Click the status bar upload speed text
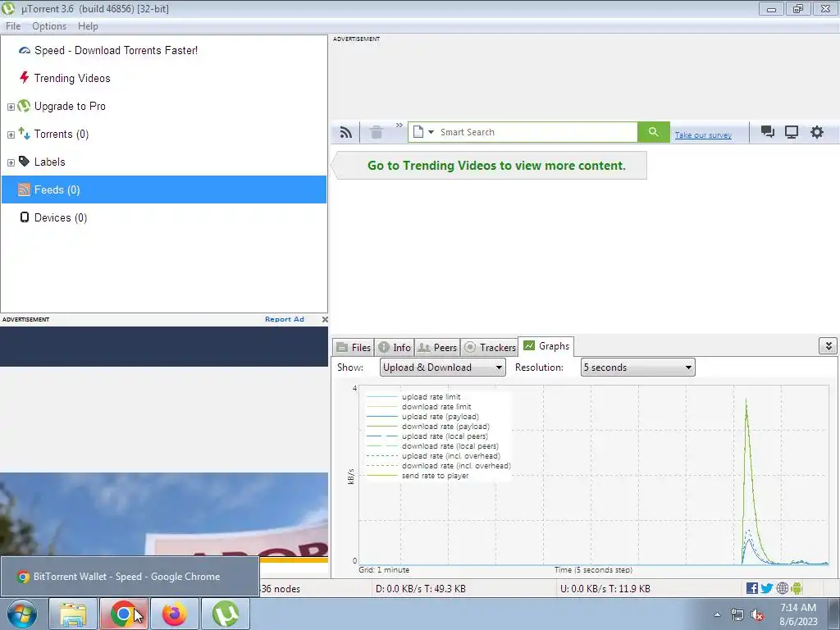The image size is (840, 630). pyautogui.click(x=605, y=589)
